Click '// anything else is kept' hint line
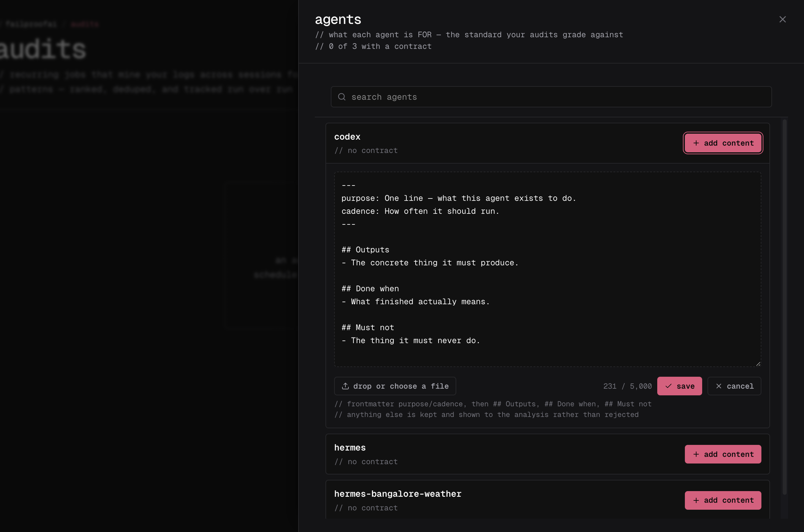Screen dimensions: 804x532 tap(487, 414)
